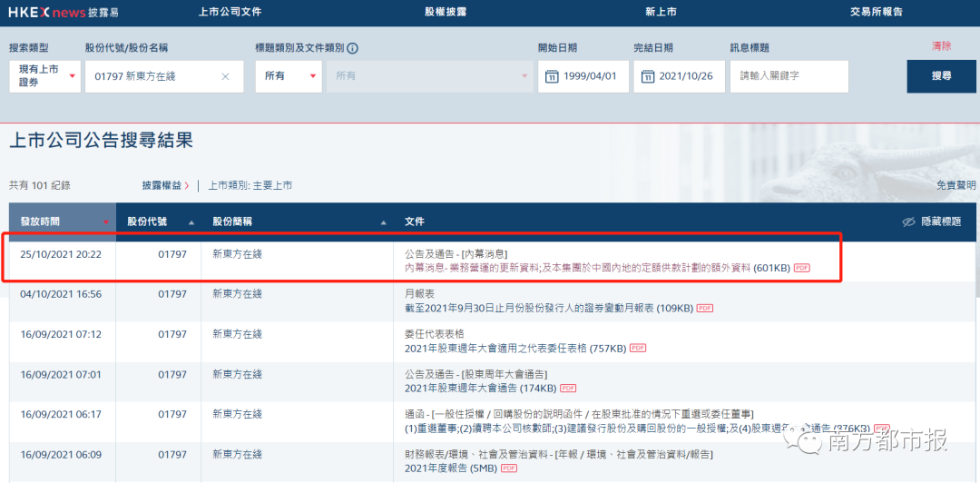Select date cell 25/10/2021 20:22
The height and width of the screenshot is (483, 980).
pyautogui.click(x=61, y=254)
